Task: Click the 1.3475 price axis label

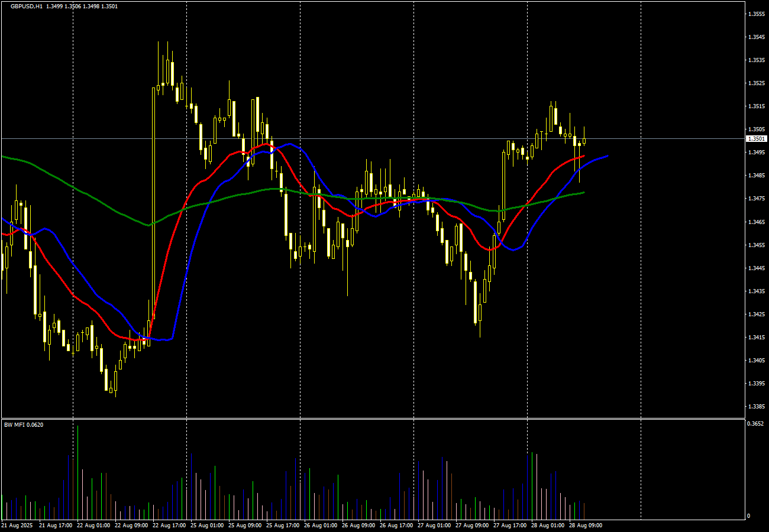Action: 757,199
